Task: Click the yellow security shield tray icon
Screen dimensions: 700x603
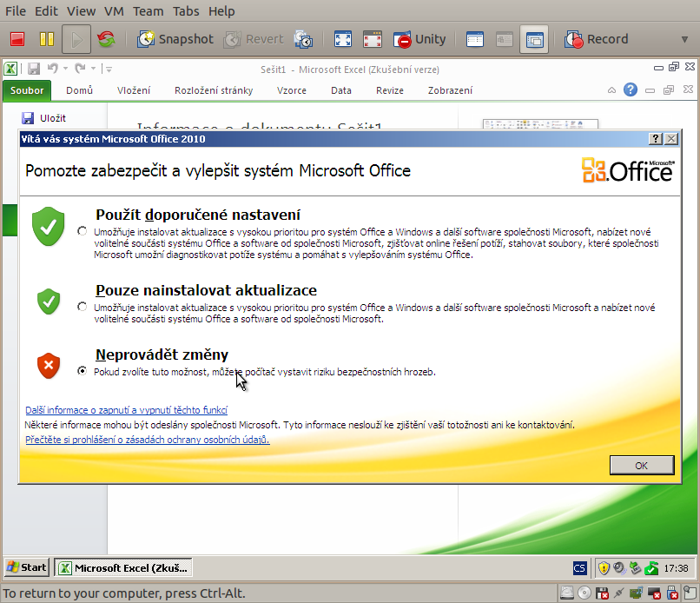Action: (x=604, y=568)
